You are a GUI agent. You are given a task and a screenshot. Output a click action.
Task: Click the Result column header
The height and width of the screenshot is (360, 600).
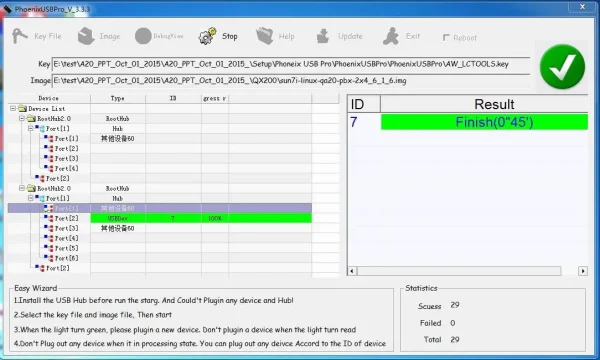click(484, 104)
